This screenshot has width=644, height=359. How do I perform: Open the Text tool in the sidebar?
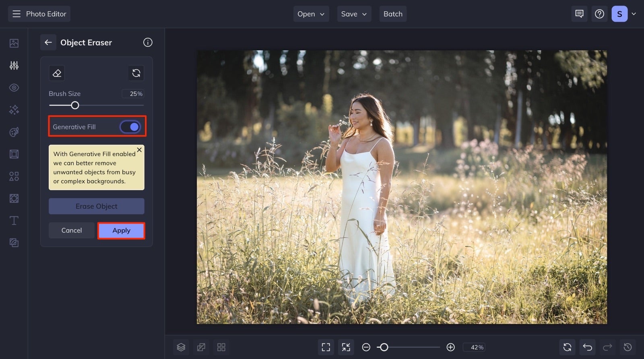[x=14, y=220]
